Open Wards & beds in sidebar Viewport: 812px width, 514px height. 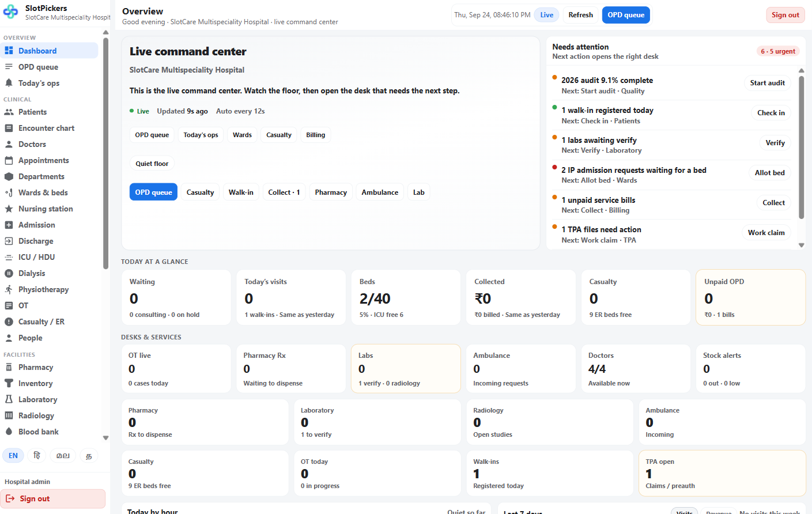[x=50, y=192]
